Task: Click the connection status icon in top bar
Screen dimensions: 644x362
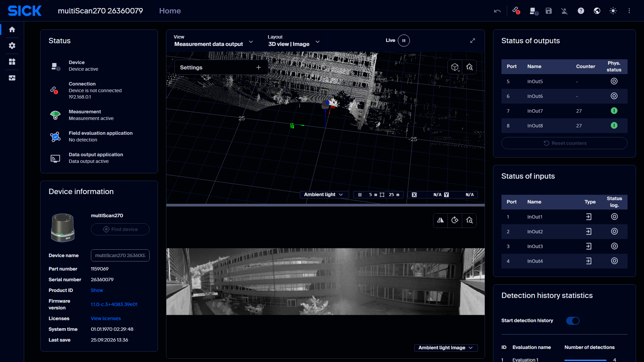Action: pos(516,11)
